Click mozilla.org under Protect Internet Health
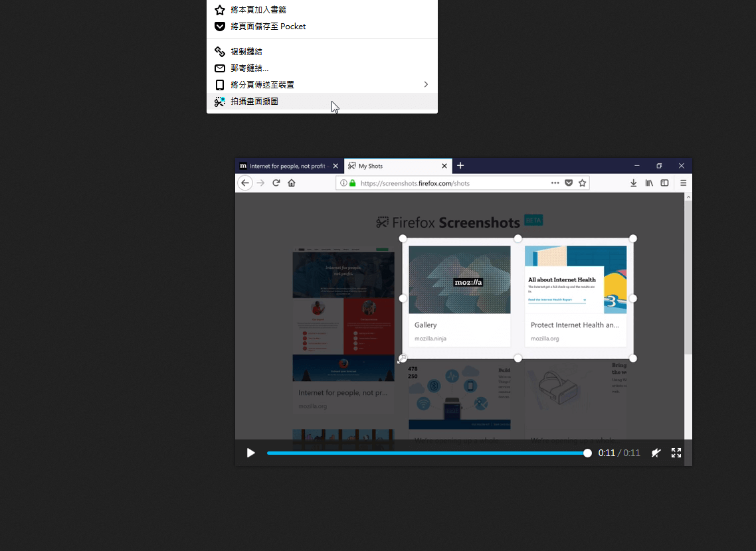Viewport: 756px width, 551px height. (545, 339)
